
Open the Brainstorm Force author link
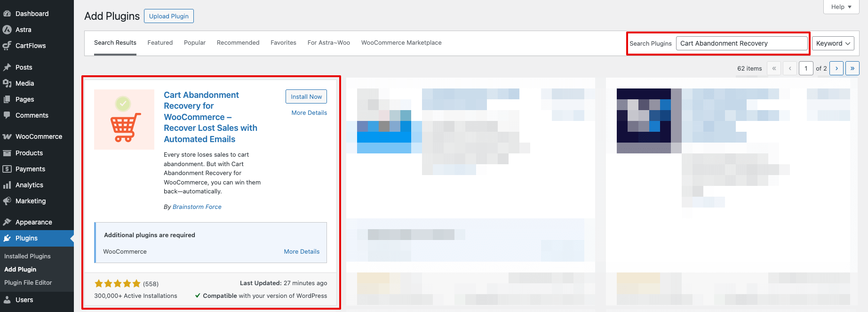tap(197, 207)
